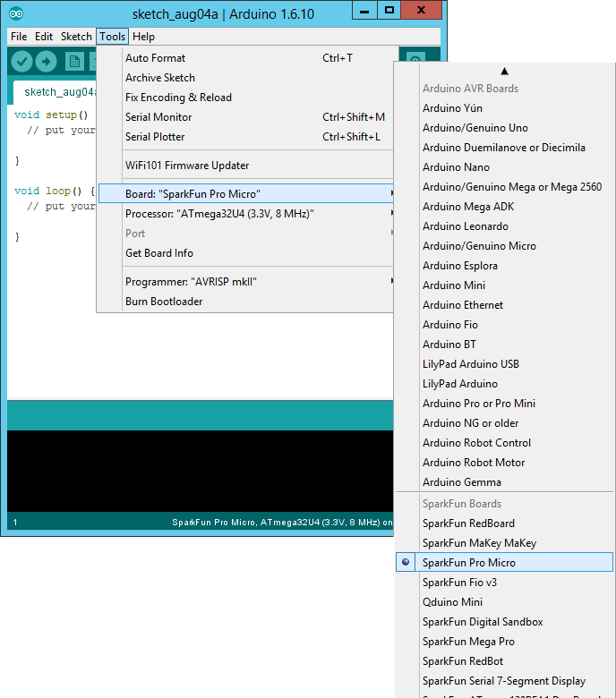Click the Upload arrow toolbar icon
The width and height of the screenshot is (616, 698).
47,62
